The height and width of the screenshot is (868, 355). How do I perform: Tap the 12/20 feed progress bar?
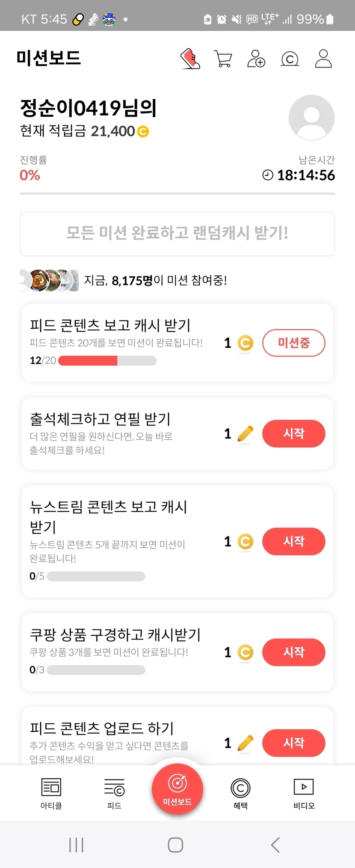coord(107,361)
